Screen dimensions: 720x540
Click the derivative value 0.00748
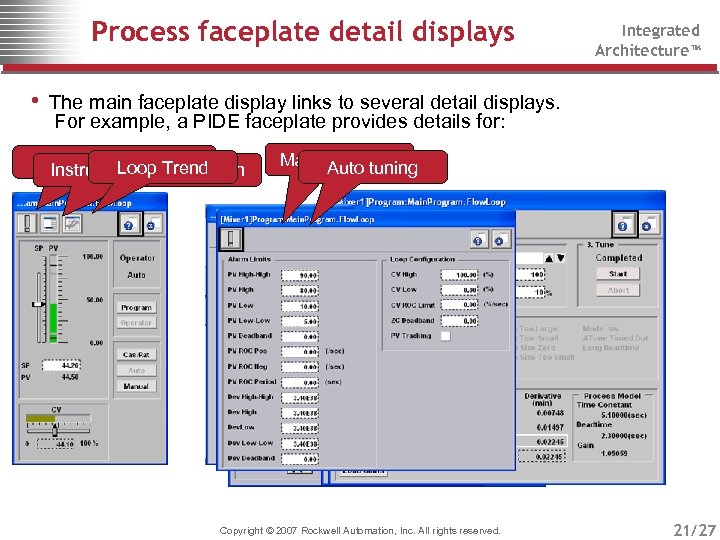(550, 413)
